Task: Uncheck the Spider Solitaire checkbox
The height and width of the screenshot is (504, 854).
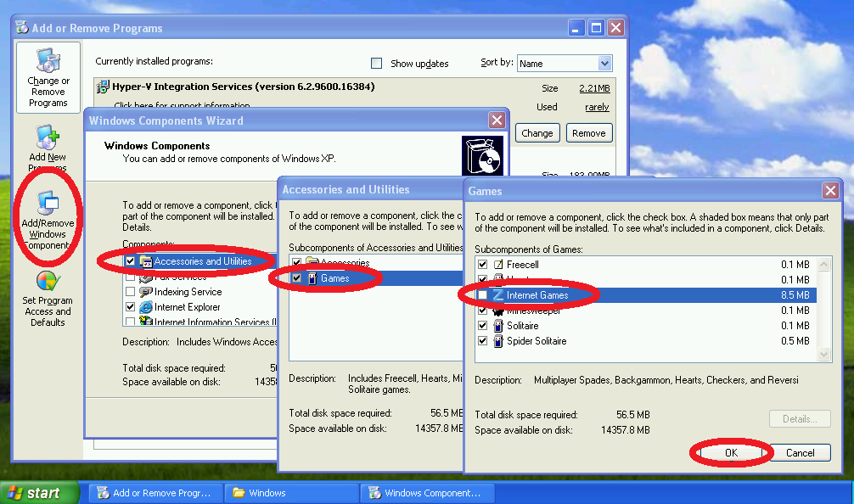Action: click(482, 341)
